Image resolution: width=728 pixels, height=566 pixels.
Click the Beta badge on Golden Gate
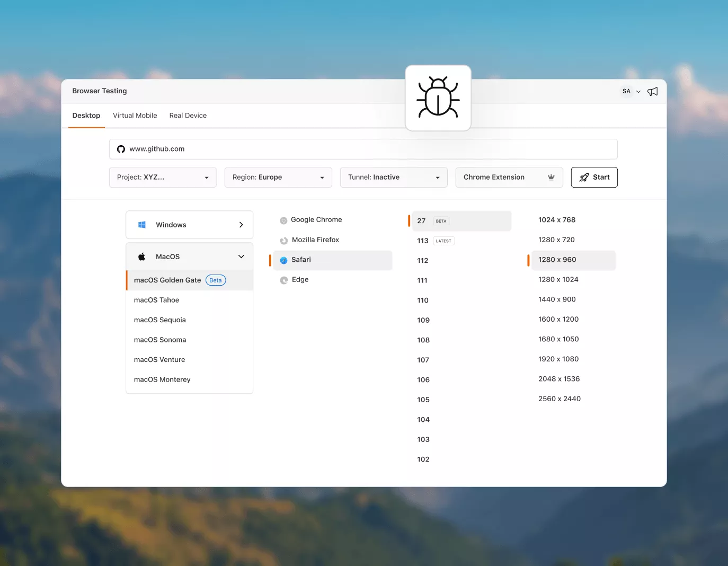point(216,280)
